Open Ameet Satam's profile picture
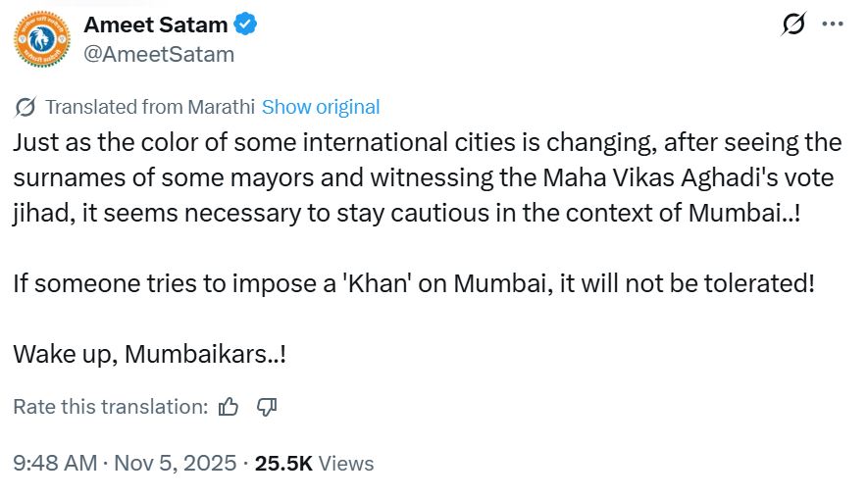 pyautogui.click(x=41, y=40)
